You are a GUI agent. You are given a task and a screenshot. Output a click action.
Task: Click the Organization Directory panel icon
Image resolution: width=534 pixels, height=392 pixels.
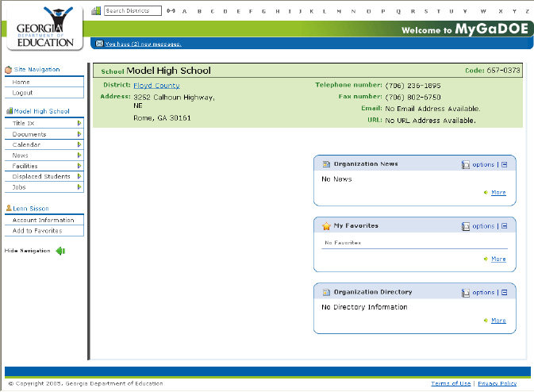tap(326, 292)
